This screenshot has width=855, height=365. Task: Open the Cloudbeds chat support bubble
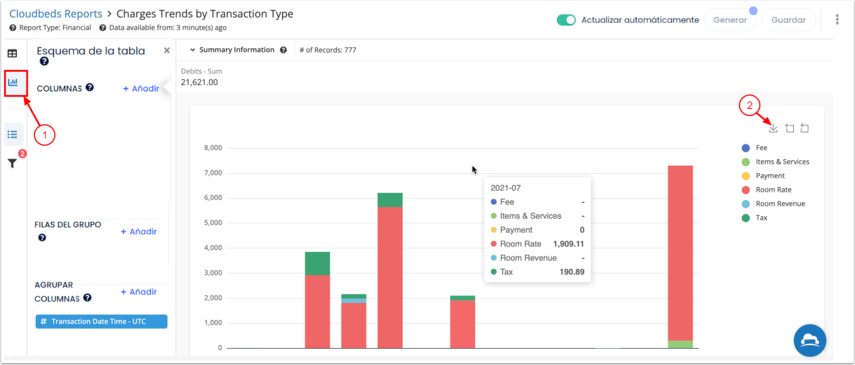810,340
